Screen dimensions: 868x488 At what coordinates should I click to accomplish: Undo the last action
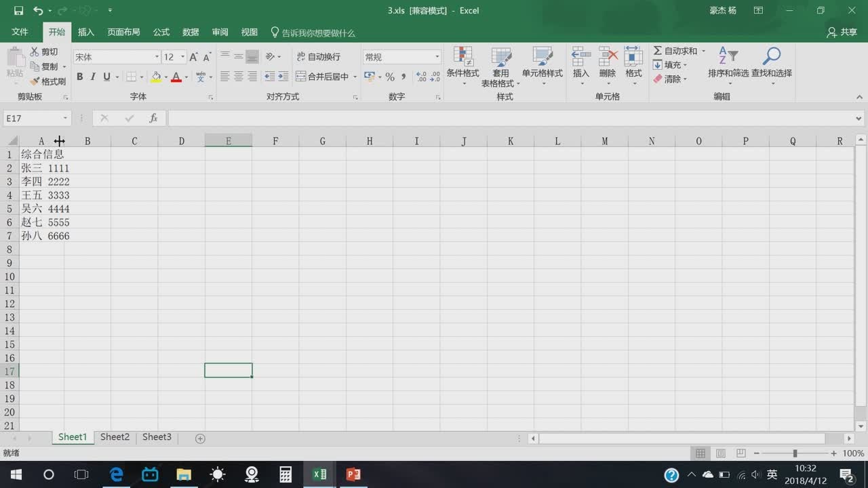38,11
